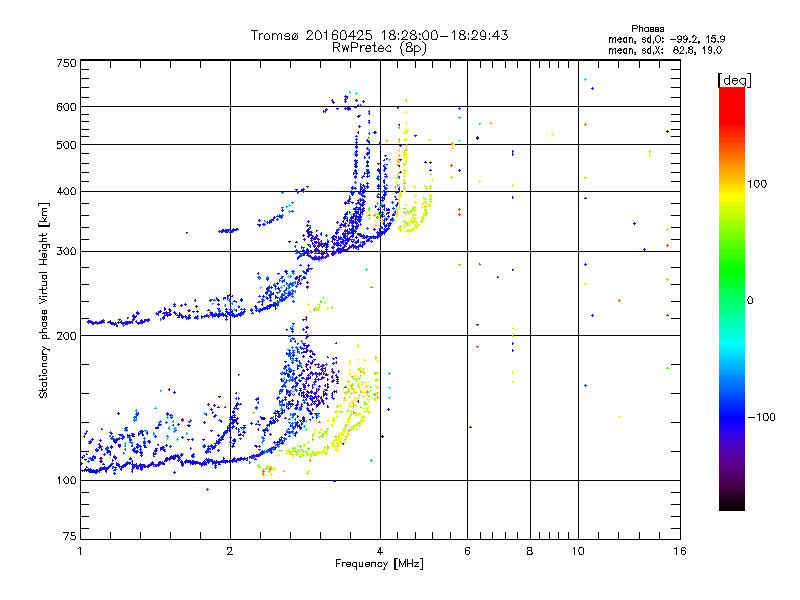Click the y-axis tick label '600'
This screenshot has width=800, height=600.
66,107
